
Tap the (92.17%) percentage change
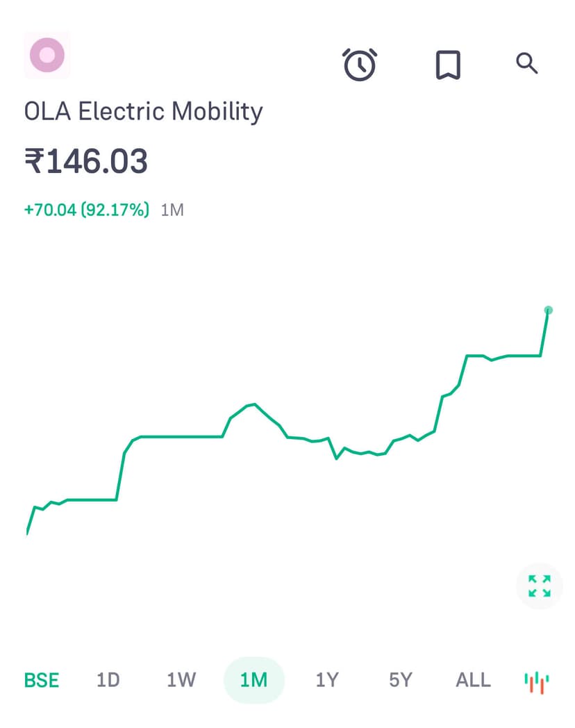tap(115, 210)
